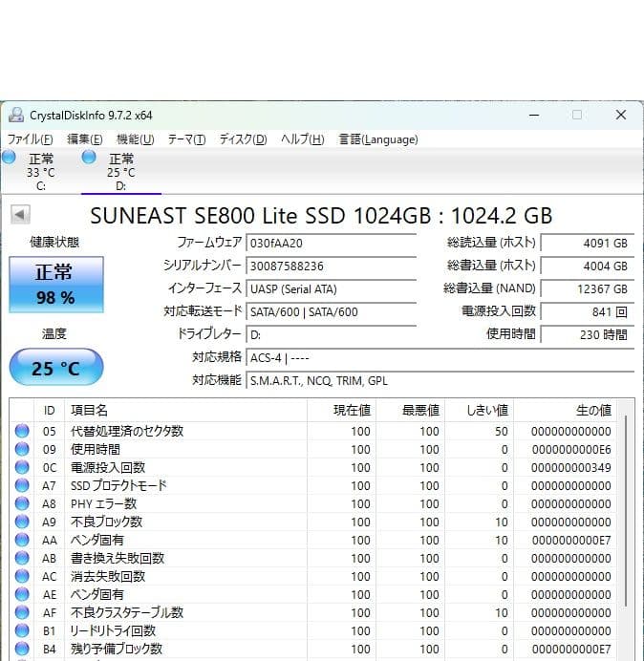Click status orb of row 05 代替処理済のセクタ数
Viewport: 644px width, 661px height.
pyautogui.click(x=22, y=431)
